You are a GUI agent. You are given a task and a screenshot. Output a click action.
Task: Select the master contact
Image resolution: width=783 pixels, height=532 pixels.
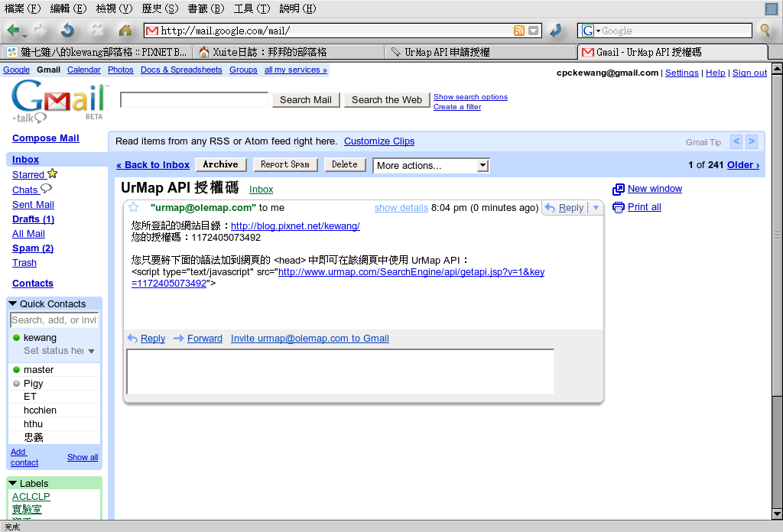[38, 370]
